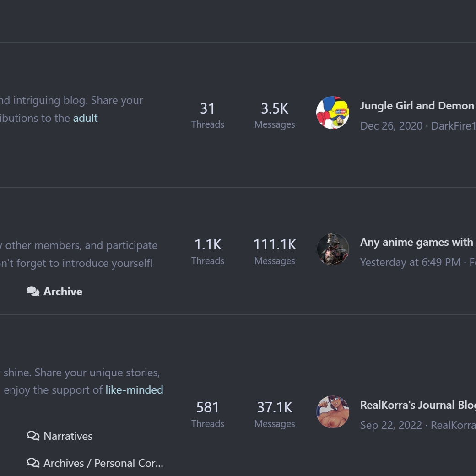
Task: Open Archives / Personal Cor... sub-forum
Action: coord(103,463)
